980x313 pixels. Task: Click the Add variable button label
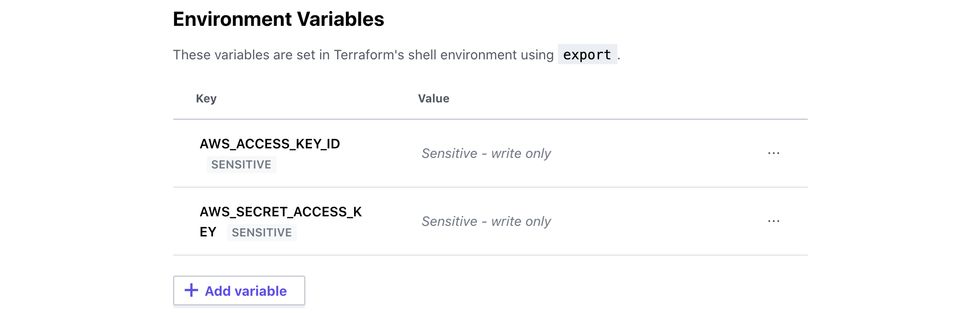[x=245, y=291]
